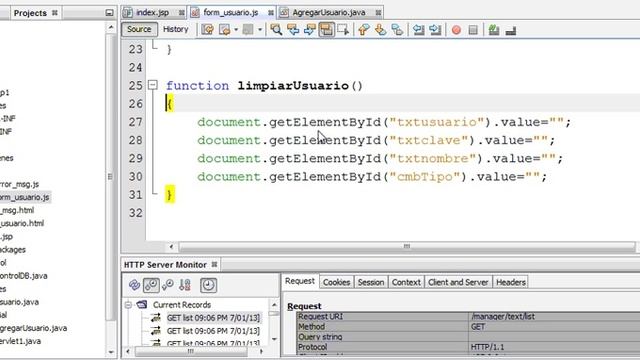Click the Method row label
640x360 pixels.
pyautogui.click(x=311, y=327)
